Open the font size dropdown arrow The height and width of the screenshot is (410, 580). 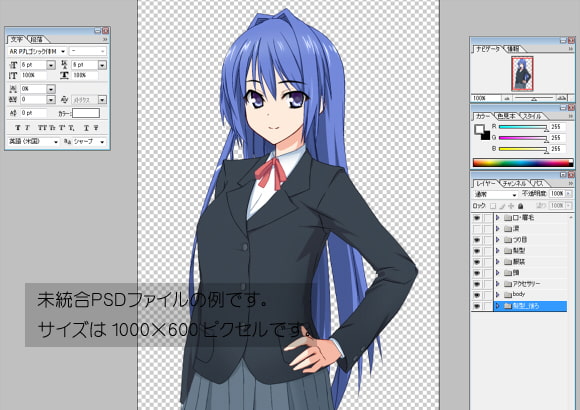(51, 65)
